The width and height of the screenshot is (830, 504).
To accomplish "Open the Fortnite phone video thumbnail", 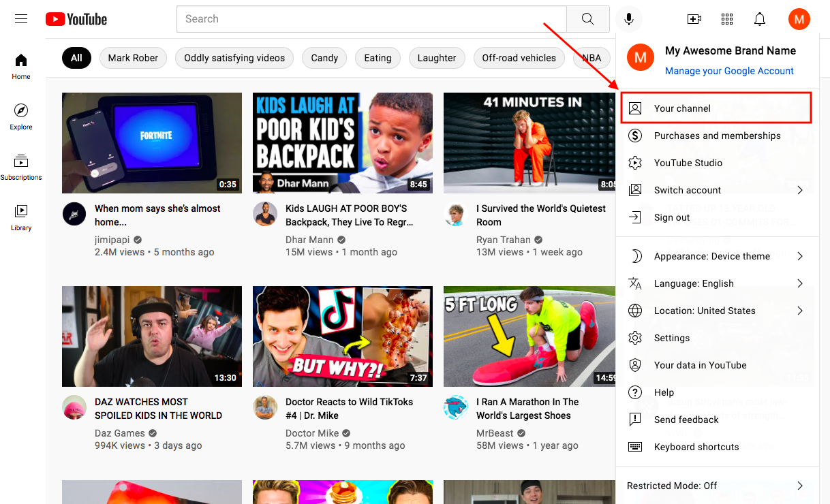I will pos(152,143).
